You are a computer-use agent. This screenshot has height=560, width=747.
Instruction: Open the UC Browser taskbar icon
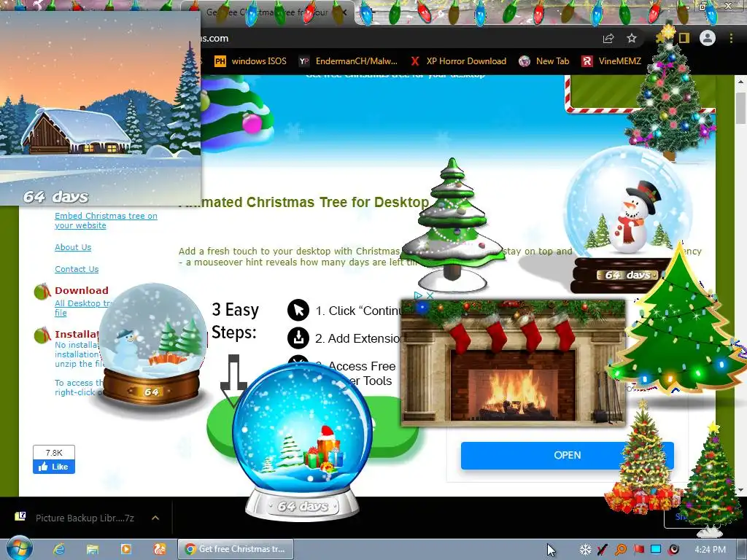[160, 549]
